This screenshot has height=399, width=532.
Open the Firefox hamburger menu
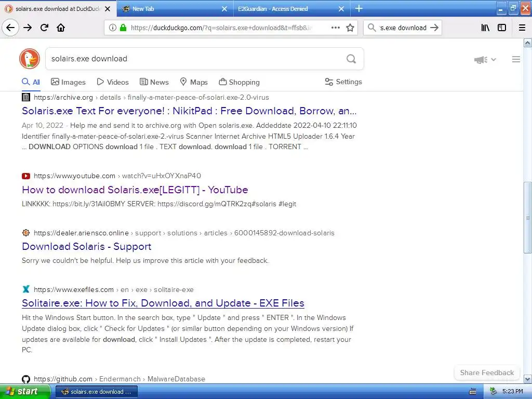click(522, 28)
